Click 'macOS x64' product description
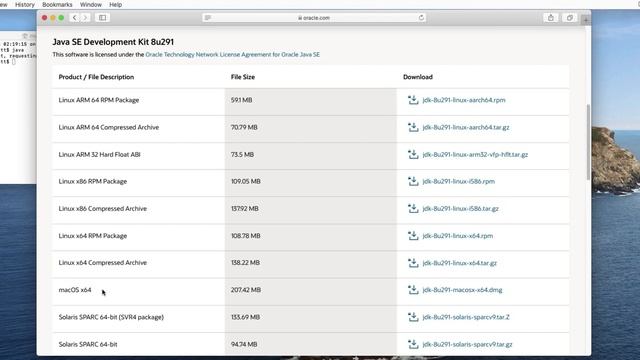Image resolution: width=640 pixels, height=360 pixels. tap(75, 290)
